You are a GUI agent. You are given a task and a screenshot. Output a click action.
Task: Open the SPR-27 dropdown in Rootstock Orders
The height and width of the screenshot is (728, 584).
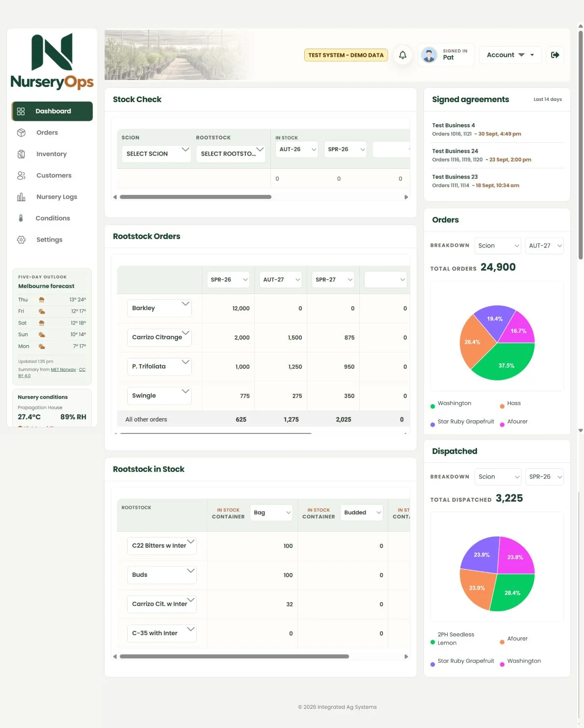[x=333, y=279]
